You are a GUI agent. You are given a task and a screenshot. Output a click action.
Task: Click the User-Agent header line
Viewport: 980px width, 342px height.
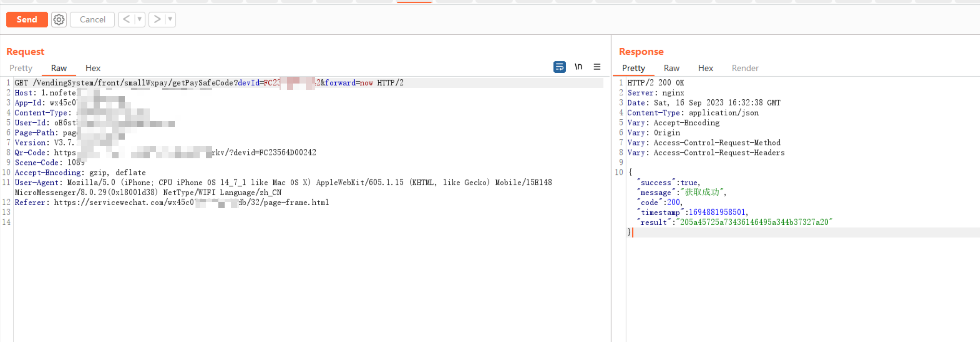(283, 182)
